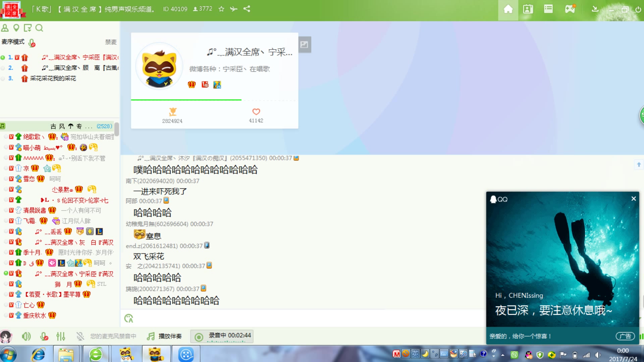Toggle speaker volume icon in bottom bar
The height and width of the screenshot is (362, 644).
click(x=26, y=336)
